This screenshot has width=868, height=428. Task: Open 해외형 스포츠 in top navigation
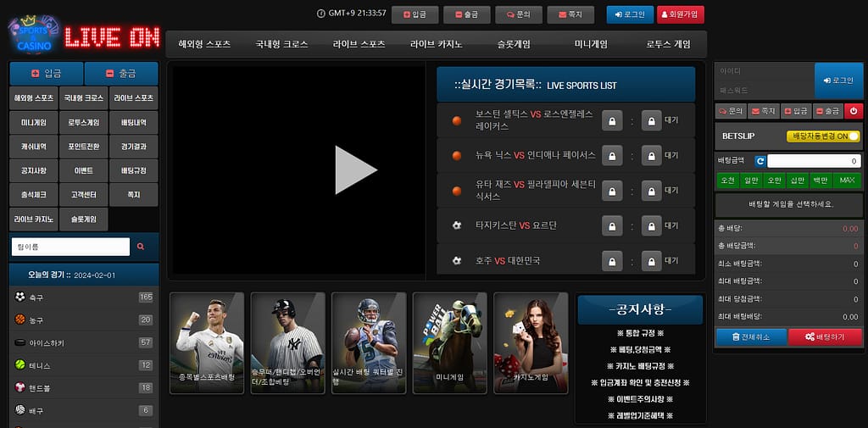[204, 44]
